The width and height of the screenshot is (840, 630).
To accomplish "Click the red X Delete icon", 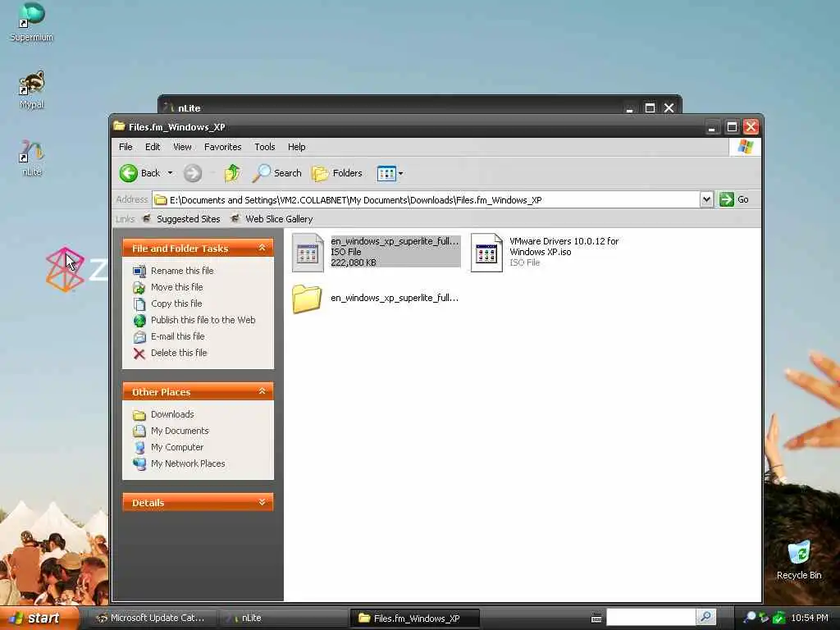I will point(139,353).
